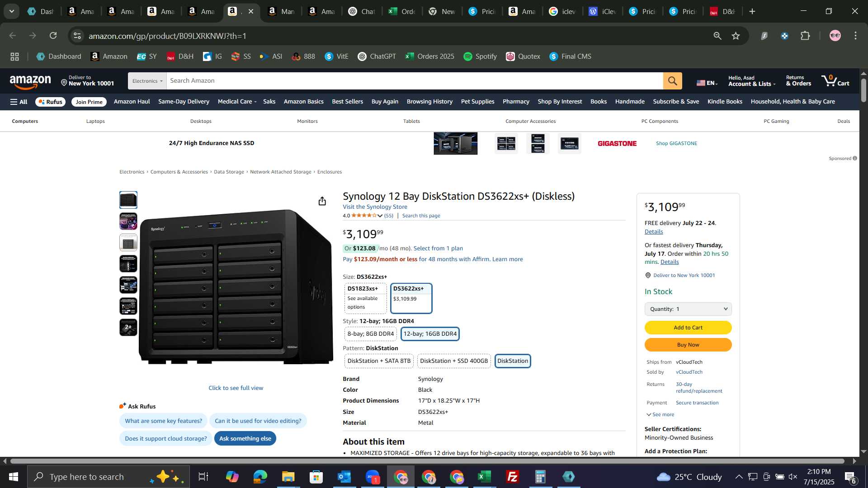The width and height of the screenshot is (868, 488).
Task: Open the shopping cart icon
Action: [x=835, y=81]
